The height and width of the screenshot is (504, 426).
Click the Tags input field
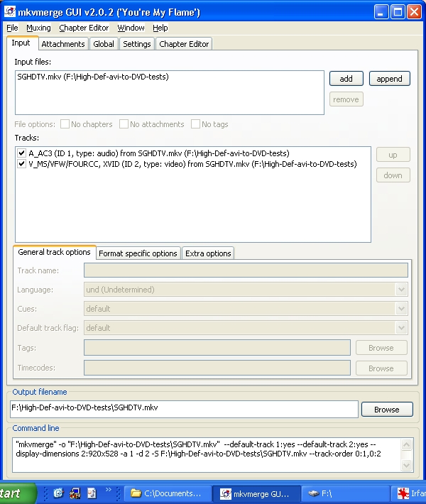coord(217,348)
